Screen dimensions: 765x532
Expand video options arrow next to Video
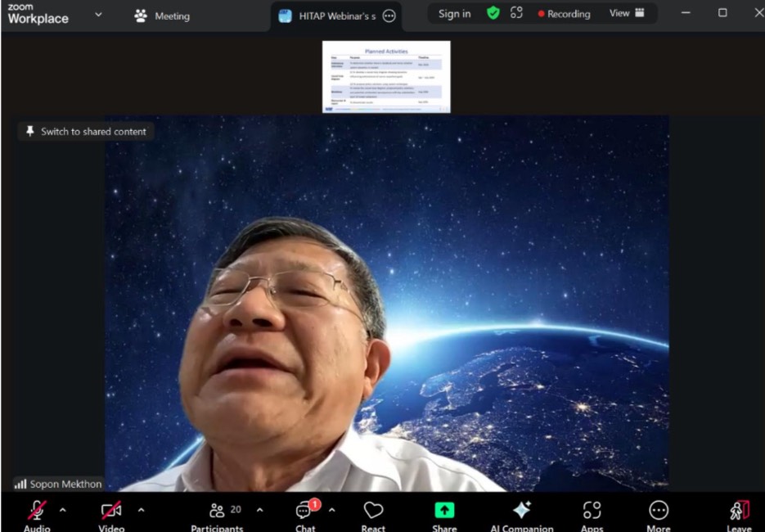(x=141, y=510)
